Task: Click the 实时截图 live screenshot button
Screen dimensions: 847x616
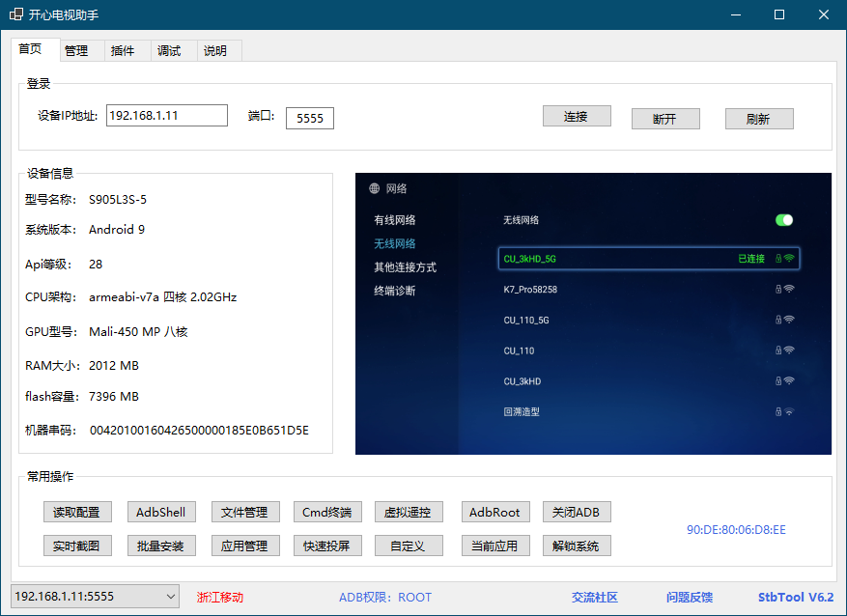Action: [x=77, y=546]
